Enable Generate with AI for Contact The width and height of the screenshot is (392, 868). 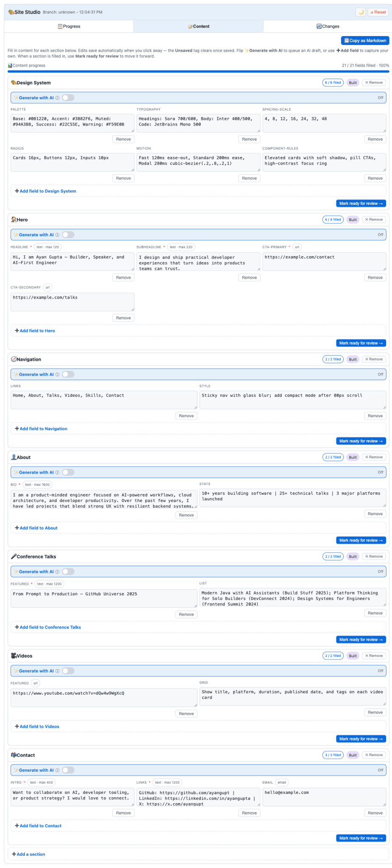tap(68, 770)
